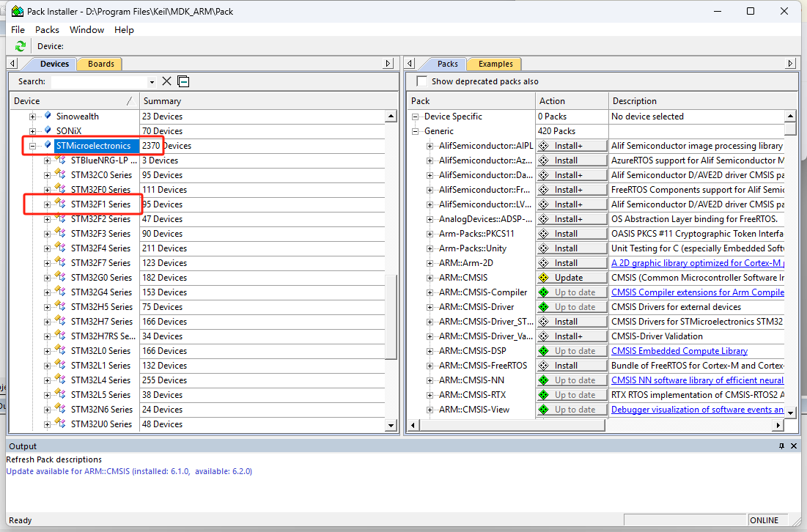Expand the ARM::CMSIS pack node
Screen dimensions: 807x532
click(430, 278)
